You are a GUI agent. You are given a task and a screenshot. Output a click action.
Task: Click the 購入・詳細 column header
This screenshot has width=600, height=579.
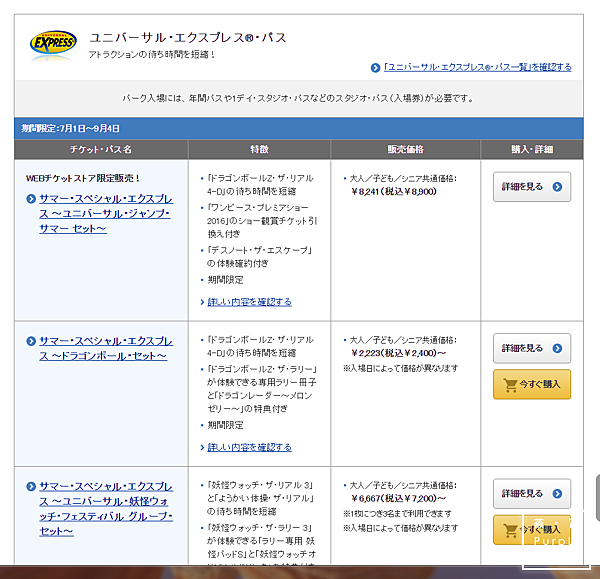532,149
